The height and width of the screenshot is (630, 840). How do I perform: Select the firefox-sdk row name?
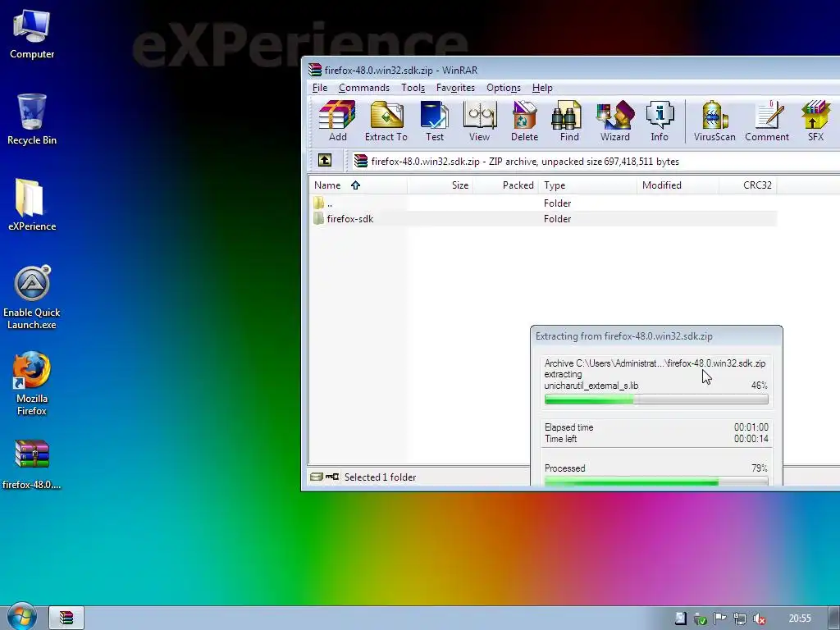(349, 218)
